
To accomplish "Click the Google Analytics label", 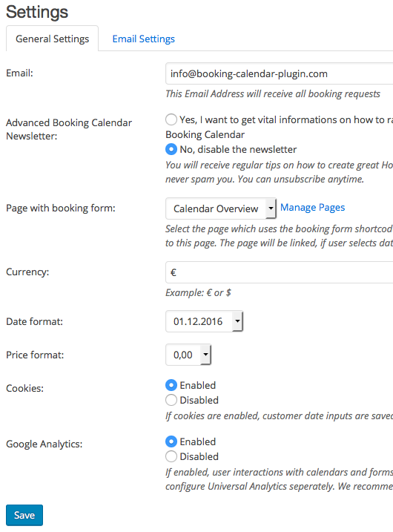I will click(44, 444).
